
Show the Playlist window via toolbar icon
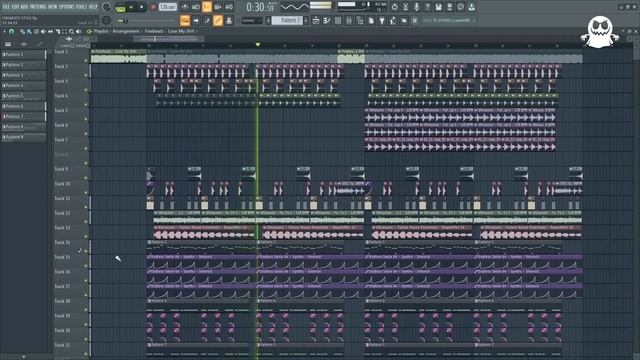coord(316,20)
